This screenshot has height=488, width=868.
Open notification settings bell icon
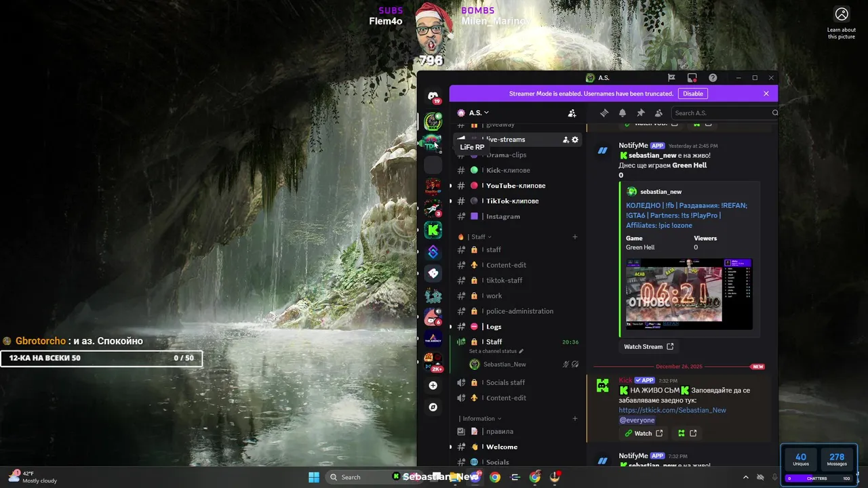(x=623, y=113)
